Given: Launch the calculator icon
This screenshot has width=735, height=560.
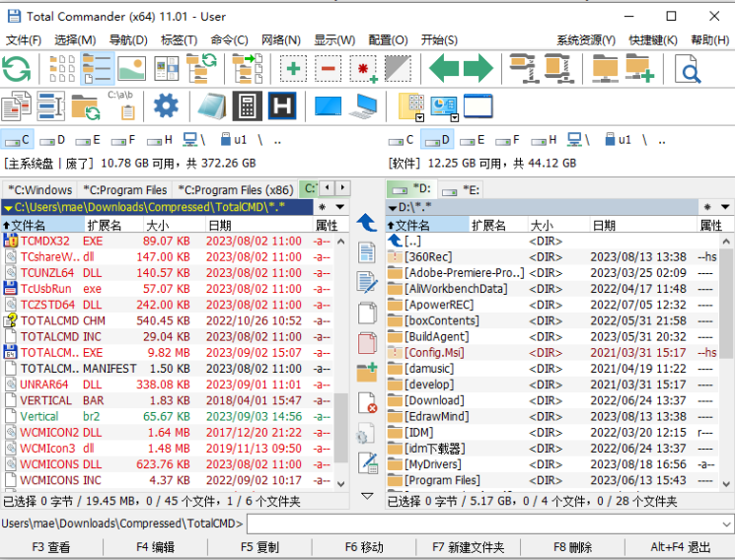Looking at the screenshot, I should (248, 105).
